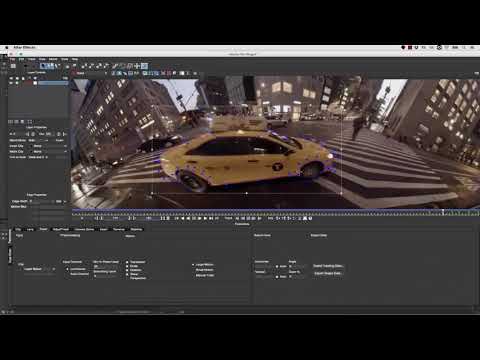
Task: Click the Track Forwards button
Action: [259, 218]
